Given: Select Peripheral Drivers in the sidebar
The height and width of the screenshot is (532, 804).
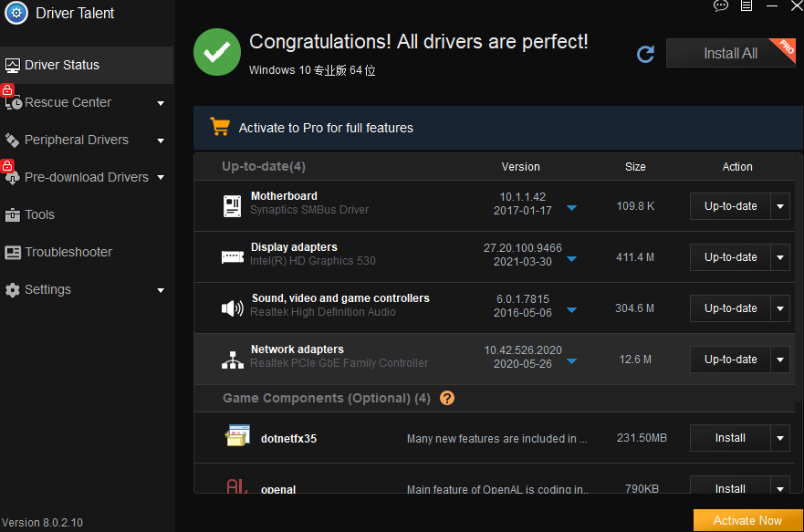Looking at the screenshot, I should [76, 140].
